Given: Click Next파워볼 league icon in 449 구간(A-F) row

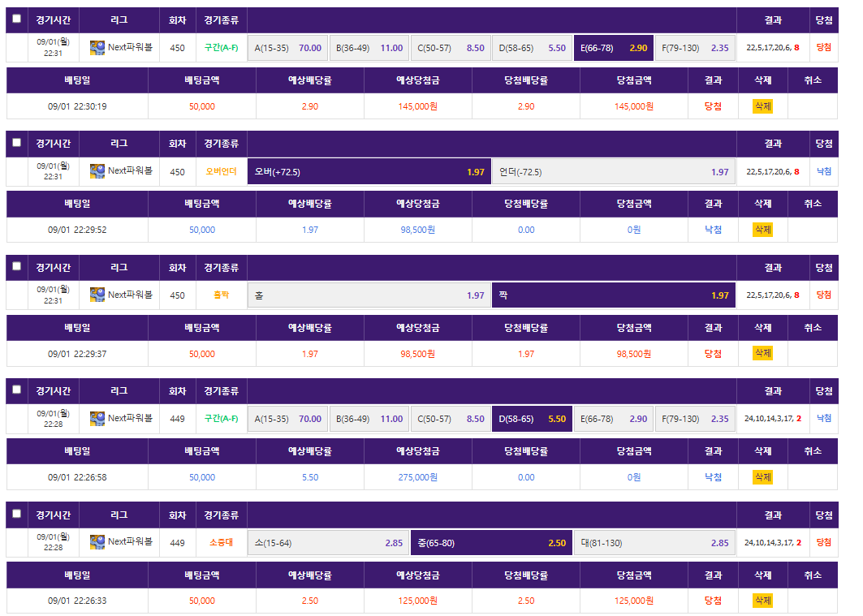Looking at the screenshot, I should point(97,419).
